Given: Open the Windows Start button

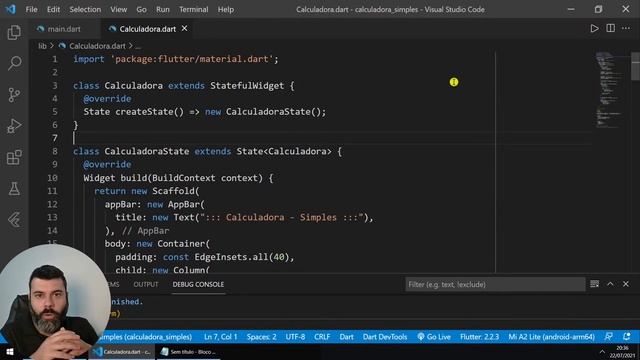Looking at the screenshot, I should pos(10,352).
